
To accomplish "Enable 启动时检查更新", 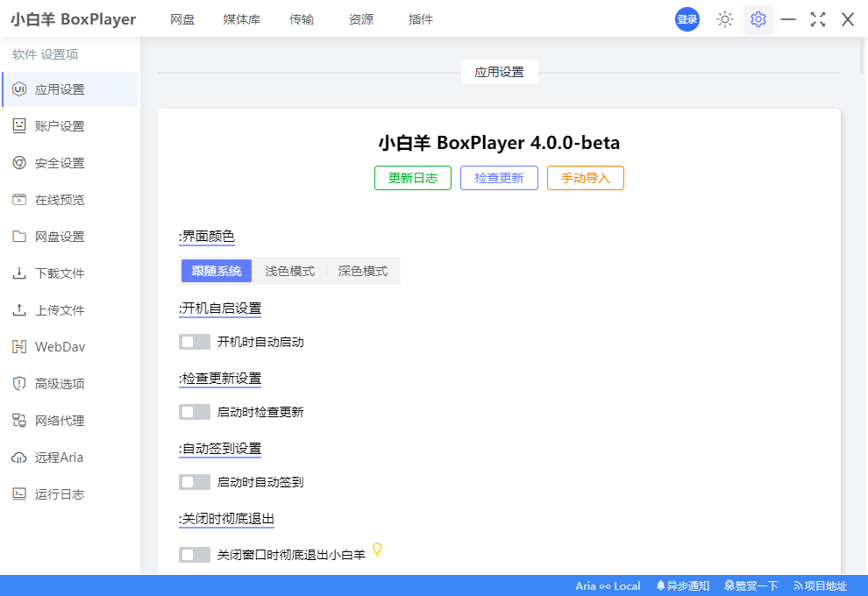I will 195,411.
